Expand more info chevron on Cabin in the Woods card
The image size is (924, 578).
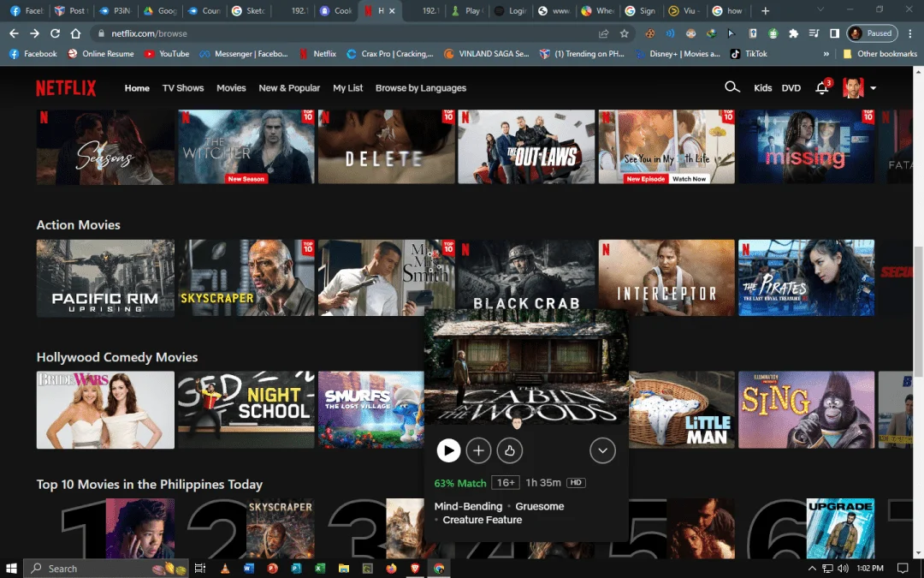(x=602, y=450)
